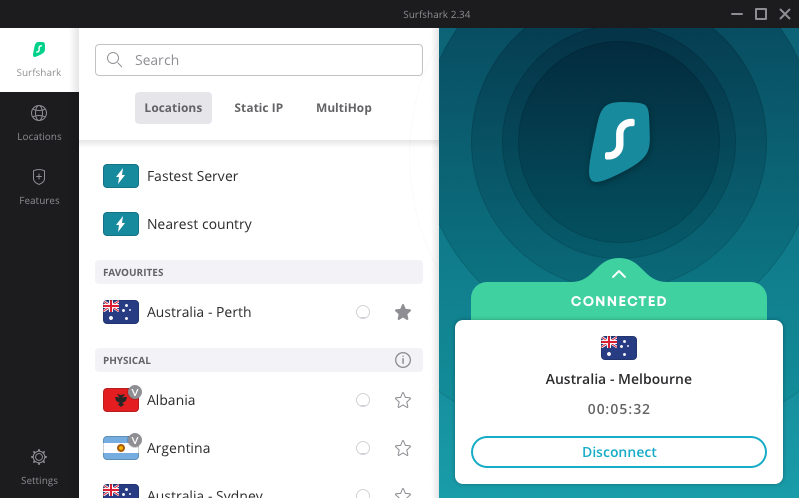The width and height of the screenshot is (799, 498).
Task: Open Features shield icon in sidebar
Action: (39, 177)
